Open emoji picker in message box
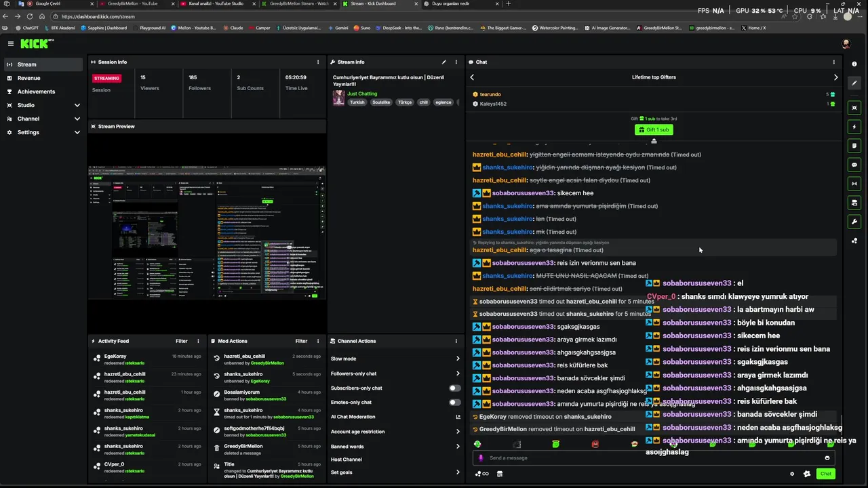868x488 pixels. pos(827,457)
